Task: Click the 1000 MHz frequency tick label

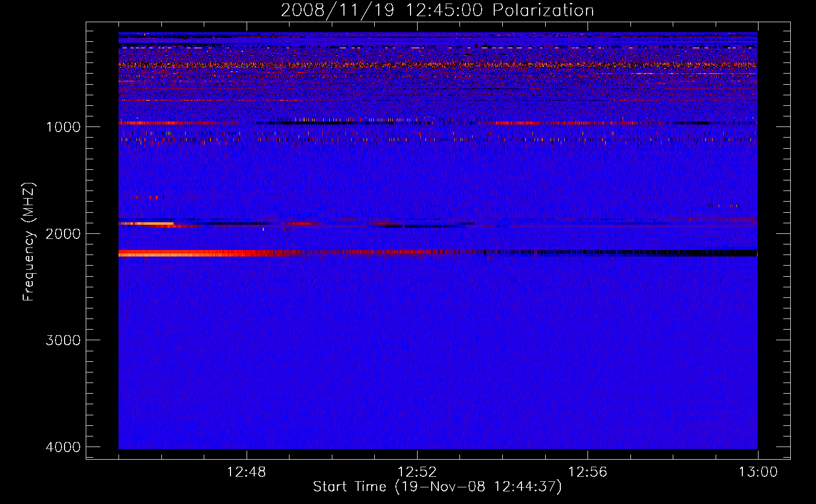Action: point(63,127)
